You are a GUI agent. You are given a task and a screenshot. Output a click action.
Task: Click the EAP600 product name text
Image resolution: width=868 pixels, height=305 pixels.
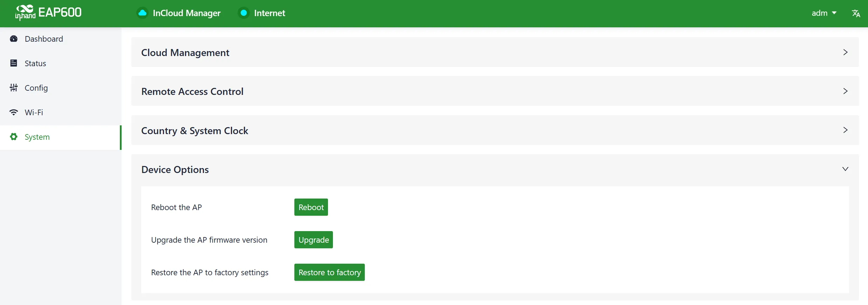[x=60, y=12]
